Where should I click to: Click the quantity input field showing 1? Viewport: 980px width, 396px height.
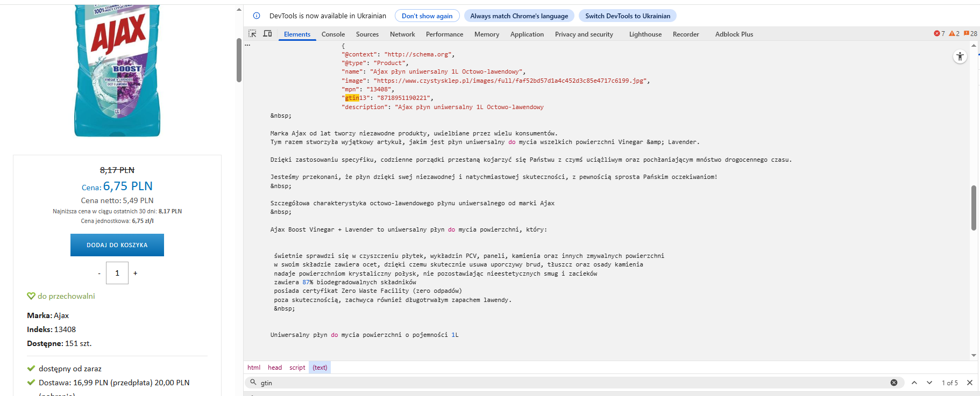117,273
